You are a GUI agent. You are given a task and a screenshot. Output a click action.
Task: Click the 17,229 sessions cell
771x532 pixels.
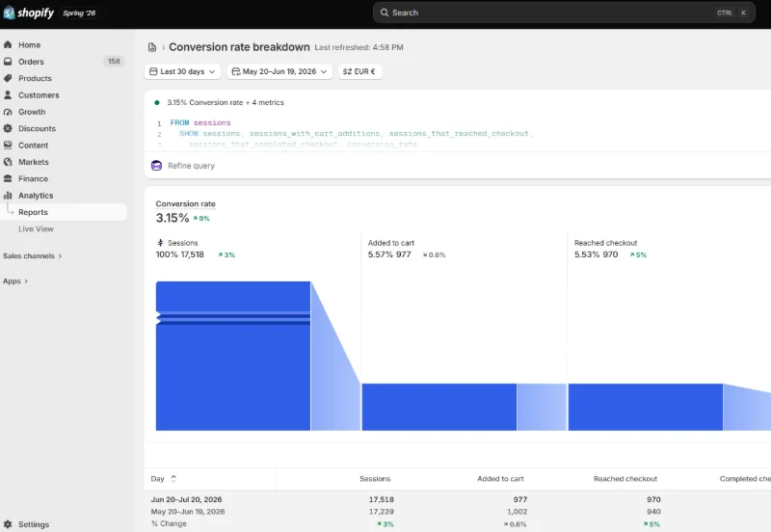[x=381, y=512]
